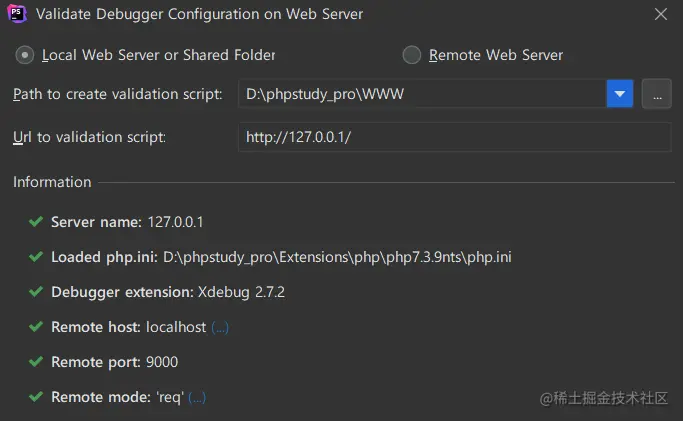The image size is (683, 421).
Task: Click the green check beside Remote mode
Action: click(x=36, y=397)
